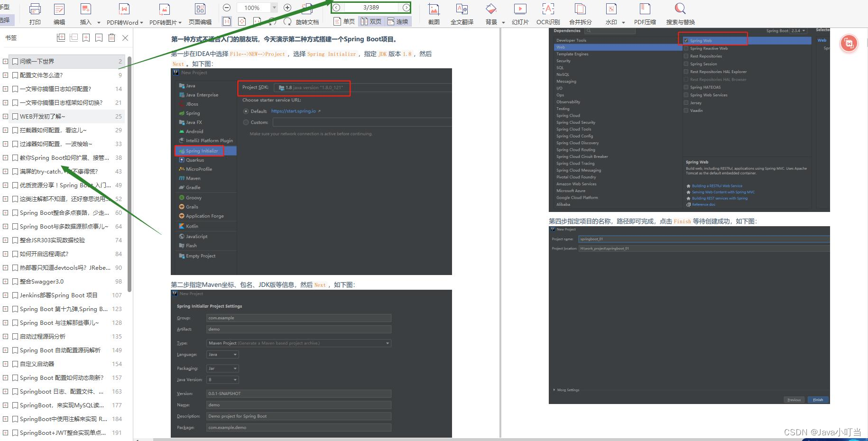This screenshot has width=868, height=441.
Task: Check the box for 配置文件怎么造?
Action: point(16,75)
